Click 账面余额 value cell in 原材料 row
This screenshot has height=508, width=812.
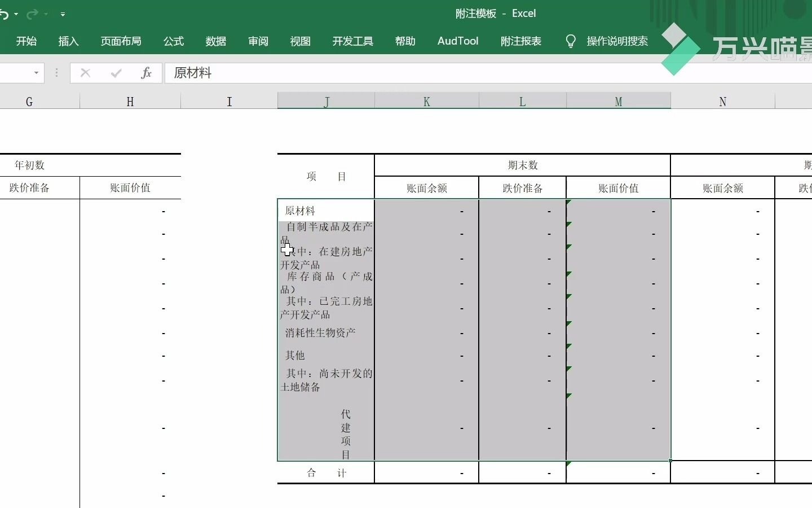coord(427,211)
